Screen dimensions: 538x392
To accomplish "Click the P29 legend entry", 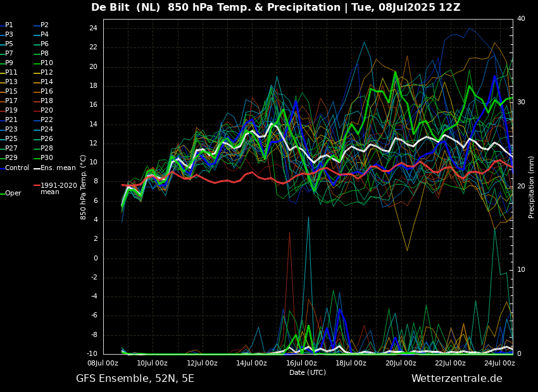I will (x=9, y=157).
